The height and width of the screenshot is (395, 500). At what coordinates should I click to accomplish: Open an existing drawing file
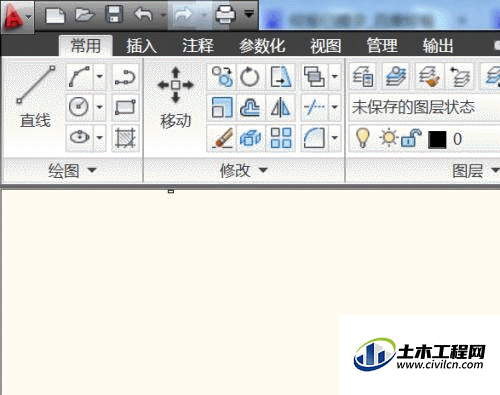tap(85, 15)
